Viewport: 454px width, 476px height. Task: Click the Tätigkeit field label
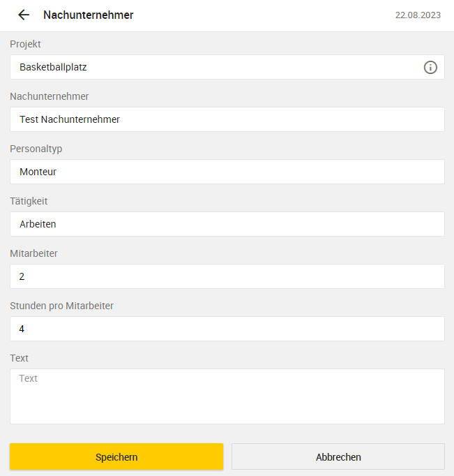coord(29,201)
